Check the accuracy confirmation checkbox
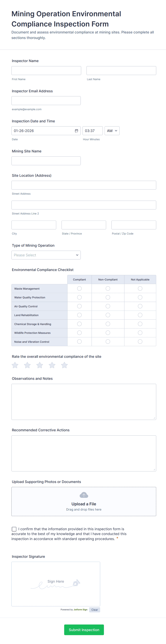This screenshot has height=644, width=166. [x=14, y=529]
